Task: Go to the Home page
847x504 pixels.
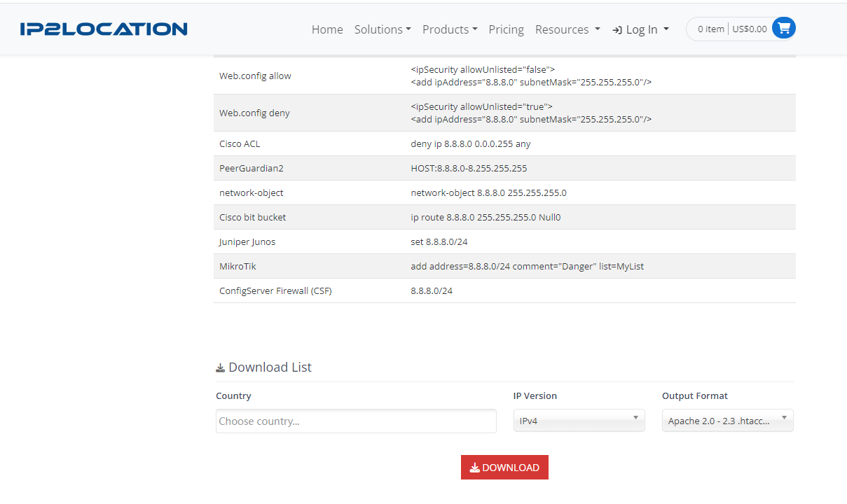Action: 327,29
